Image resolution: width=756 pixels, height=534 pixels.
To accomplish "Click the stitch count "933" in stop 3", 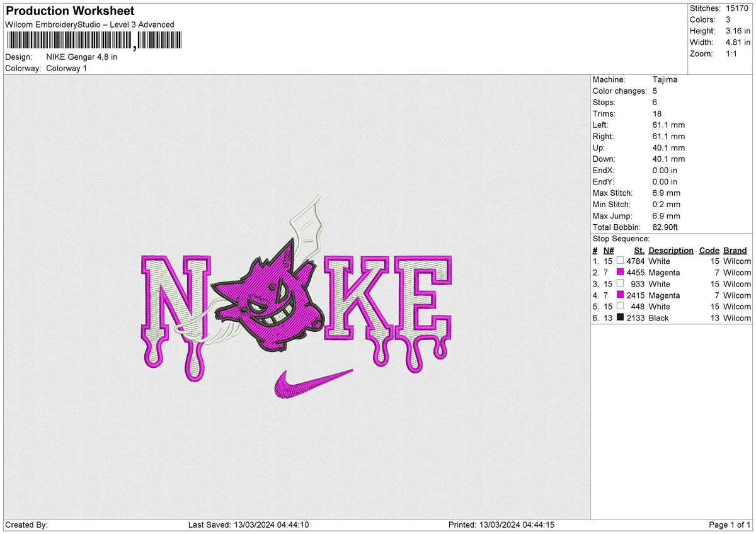I will tap(638, 284).
